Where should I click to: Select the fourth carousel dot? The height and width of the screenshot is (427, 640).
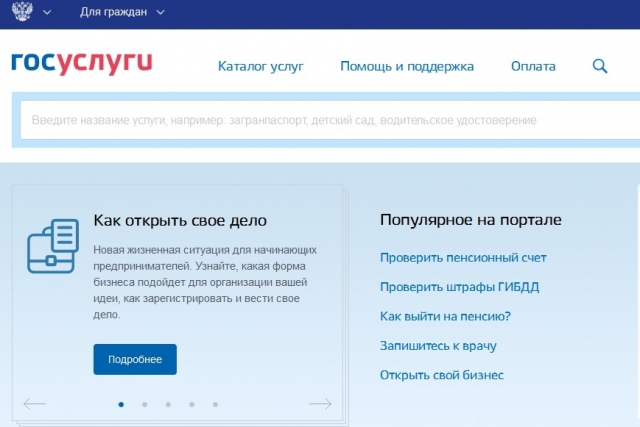point(192,405)
